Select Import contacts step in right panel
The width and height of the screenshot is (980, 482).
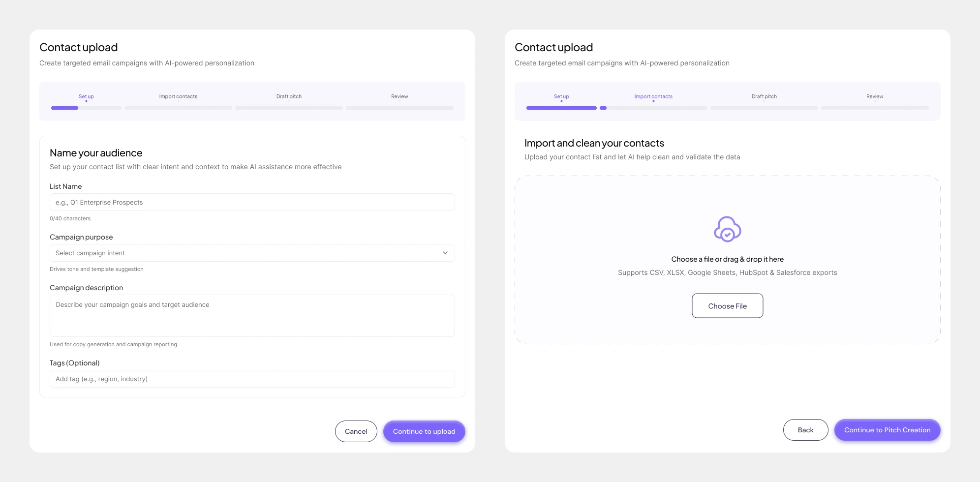653,96
